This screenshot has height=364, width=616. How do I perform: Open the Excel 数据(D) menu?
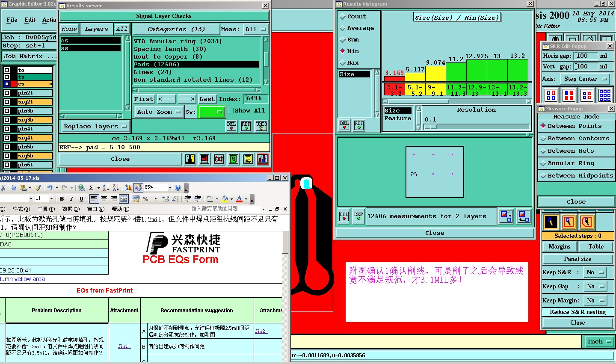(x=71, y=209)
